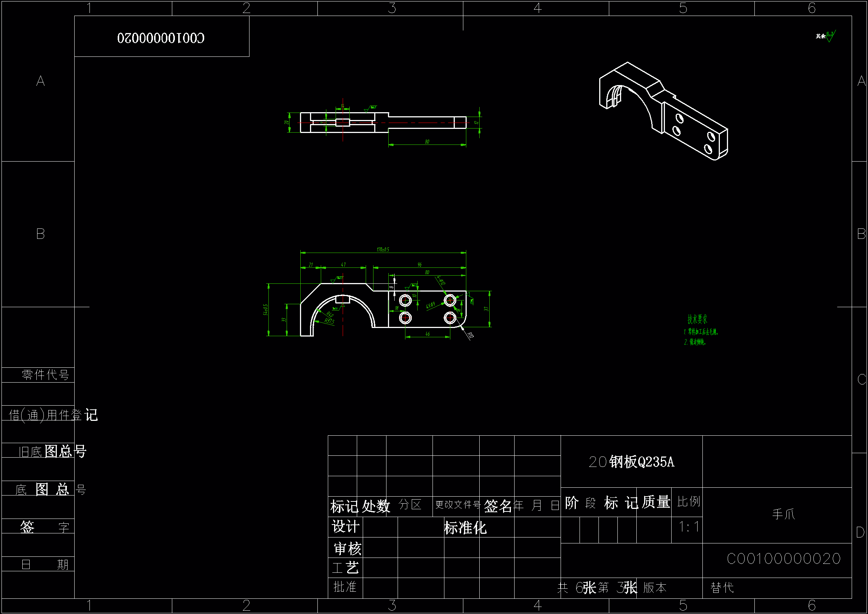
Task: Click the 170±0.5 overall length dimension
Action: click(383, 250)
